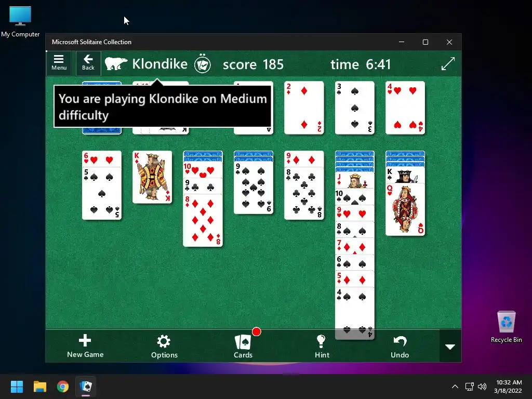The height and width of the screenshot is (399, 532).
Task: Select the King of diamonds tableau card
Action: pos(152,177)
